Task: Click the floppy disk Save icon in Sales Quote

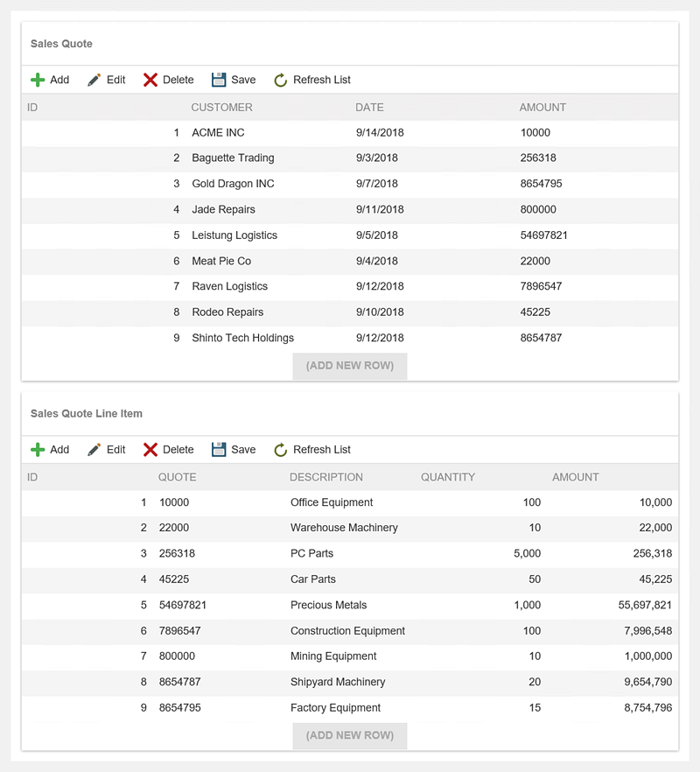Action: [x=219, y=80]
